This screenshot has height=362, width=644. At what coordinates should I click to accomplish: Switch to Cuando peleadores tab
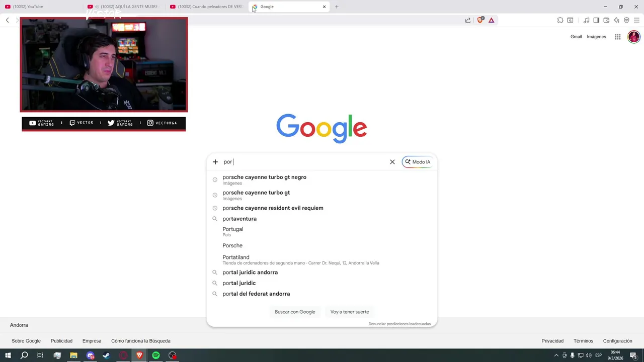click(x=207, y=7)
